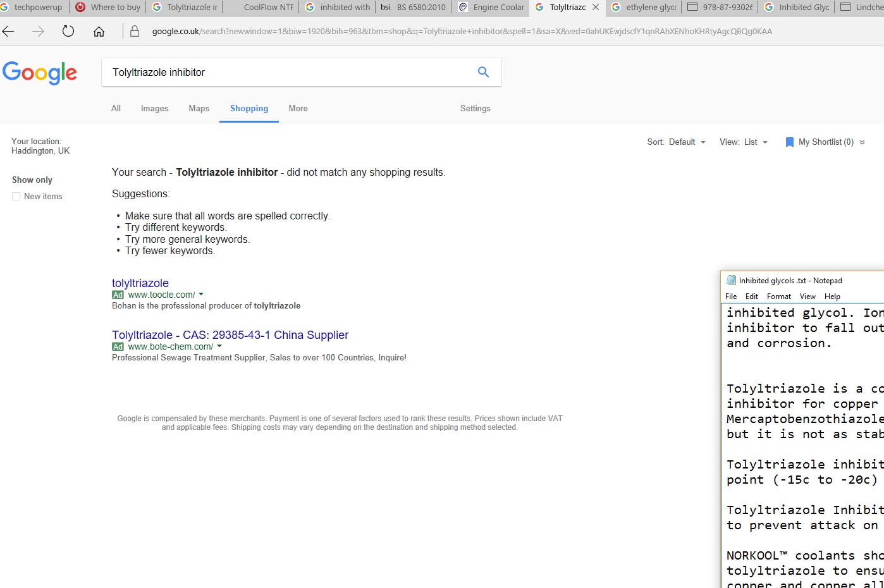The image size is (884, 588).
Task: Open the Notepad Edit menu
Action: point(752,297)
